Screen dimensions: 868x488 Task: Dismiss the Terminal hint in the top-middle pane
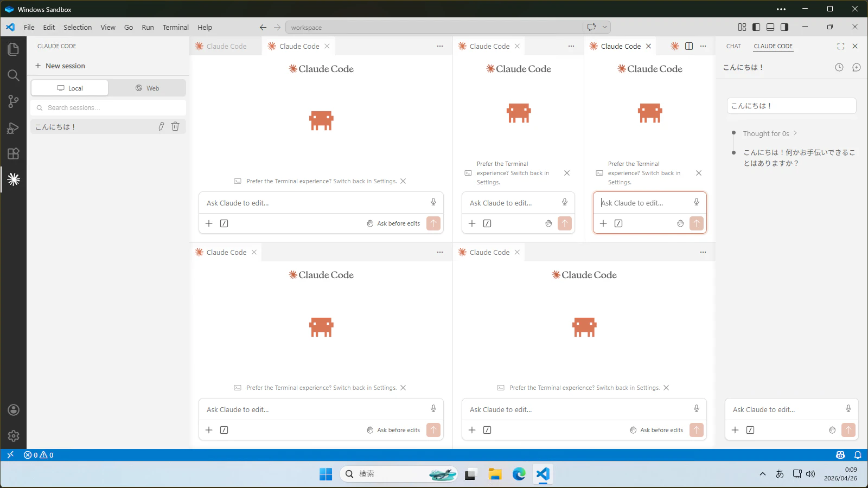coord(567,173)
